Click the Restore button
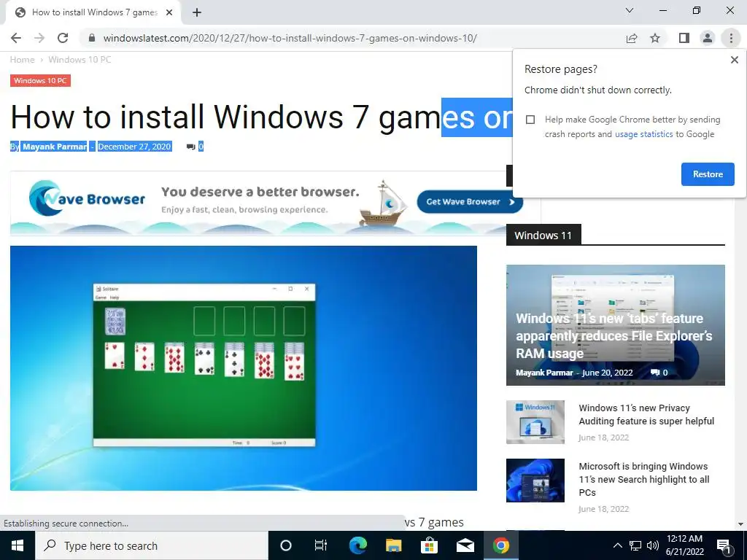Screen dimensions: 747x560 708,174
